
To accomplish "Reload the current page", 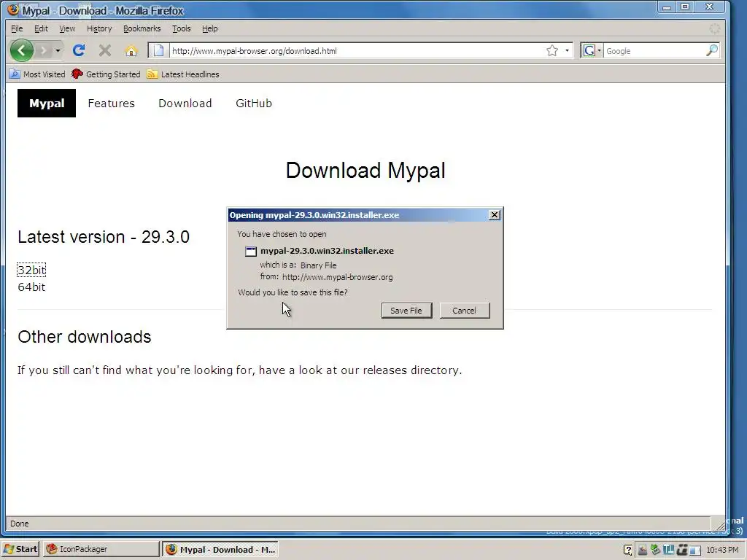I will coord(79,50).
